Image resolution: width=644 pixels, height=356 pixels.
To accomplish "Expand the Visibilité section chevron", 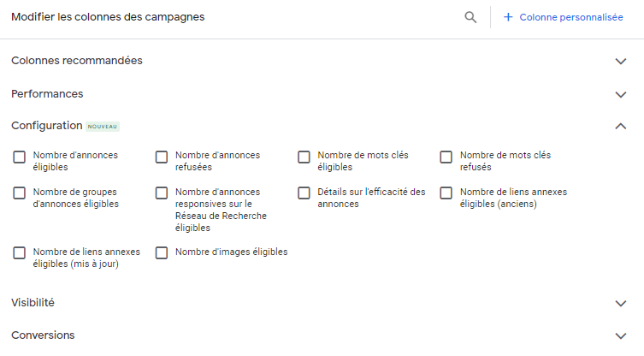I will tap(621, 303).
